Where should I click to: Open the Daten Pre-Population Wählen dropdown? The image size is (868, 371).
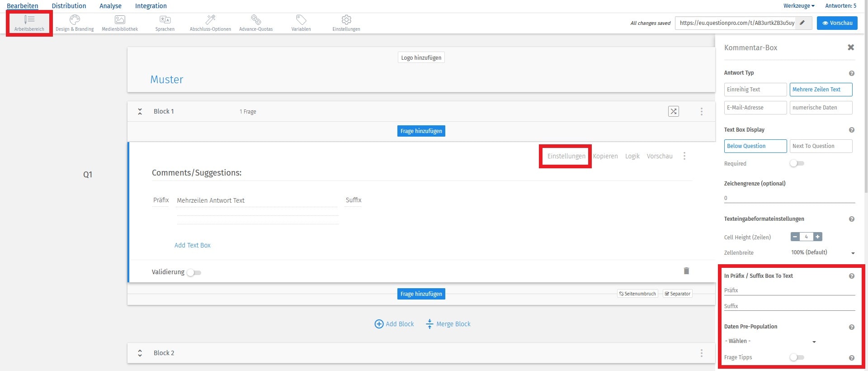pyautogui.click(x=770, y=341)
